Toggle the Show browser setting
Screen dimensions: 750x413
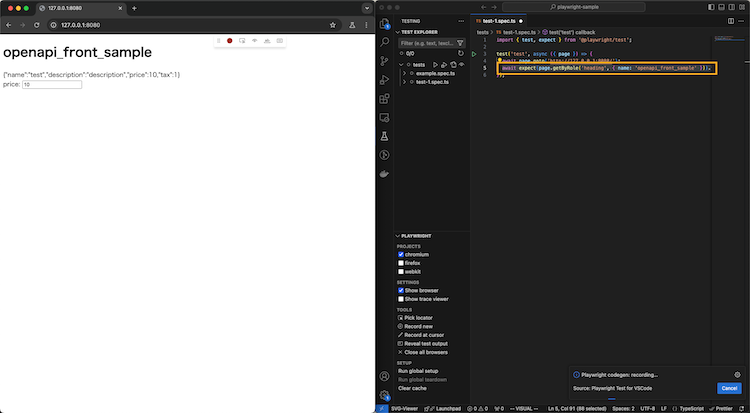(x=401, y=290)
